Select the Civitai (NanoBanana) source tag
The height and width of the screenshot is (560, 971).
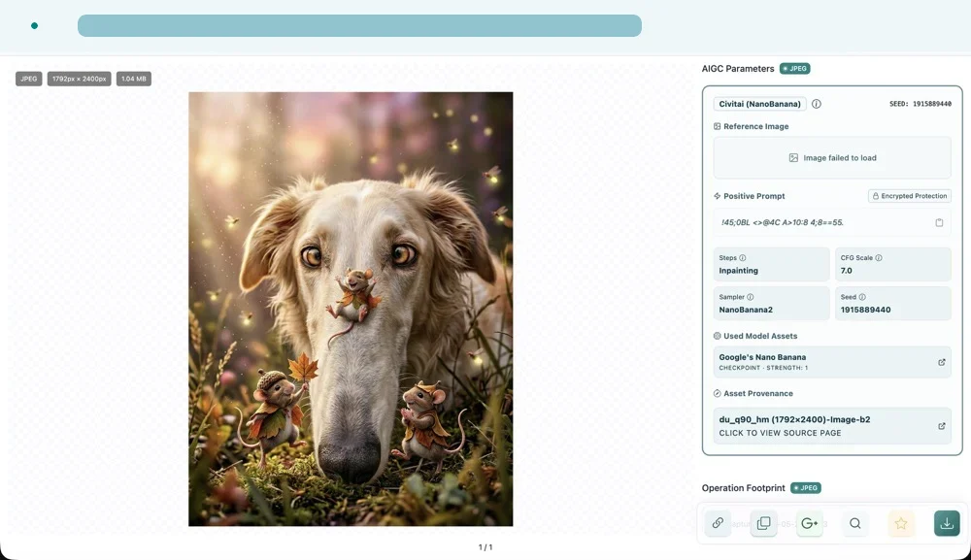pos(759,104)
